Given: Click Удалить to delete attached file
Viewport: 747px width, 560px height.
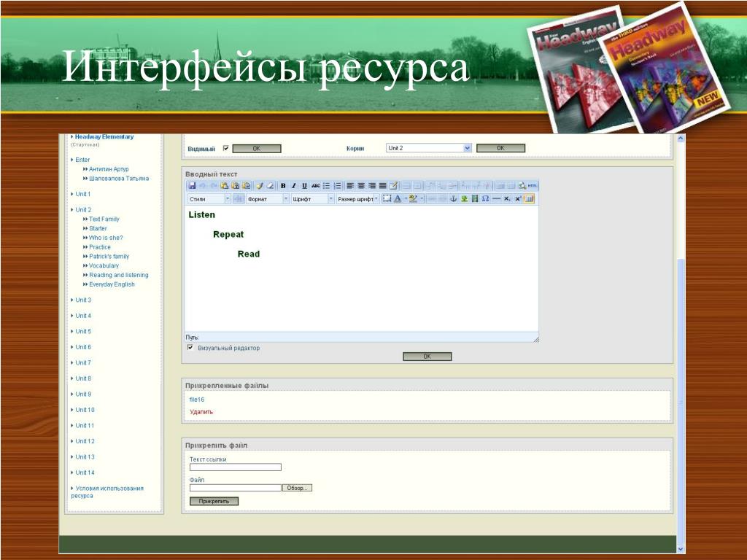Looking at the screenshot, I should 201,412.
